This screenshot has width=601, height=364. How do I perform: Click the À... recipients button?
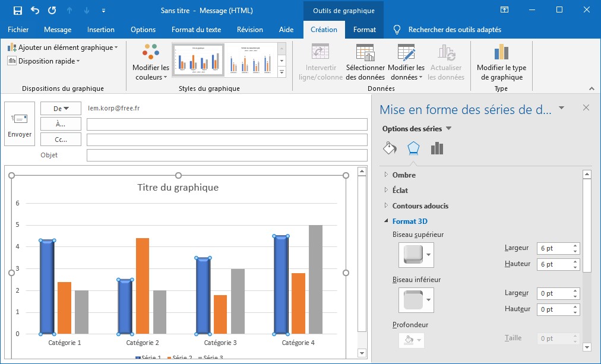pos(61,124)
